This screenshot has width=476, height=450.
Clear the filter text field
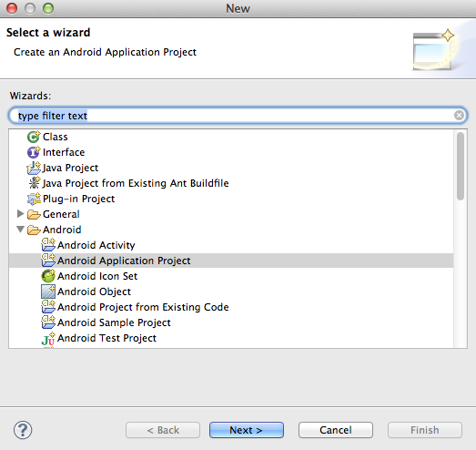pos(459,116)
